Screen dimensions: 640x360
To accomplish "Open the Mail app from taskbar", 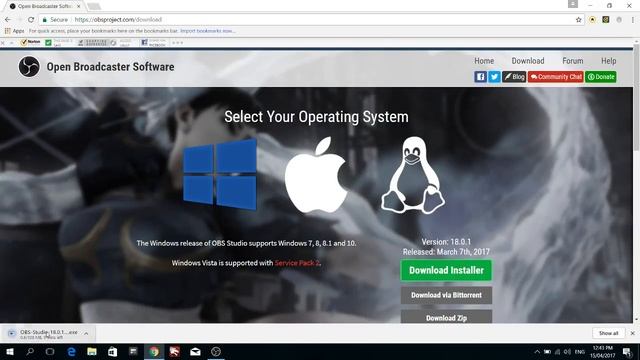I will click(x=195, y=351).
